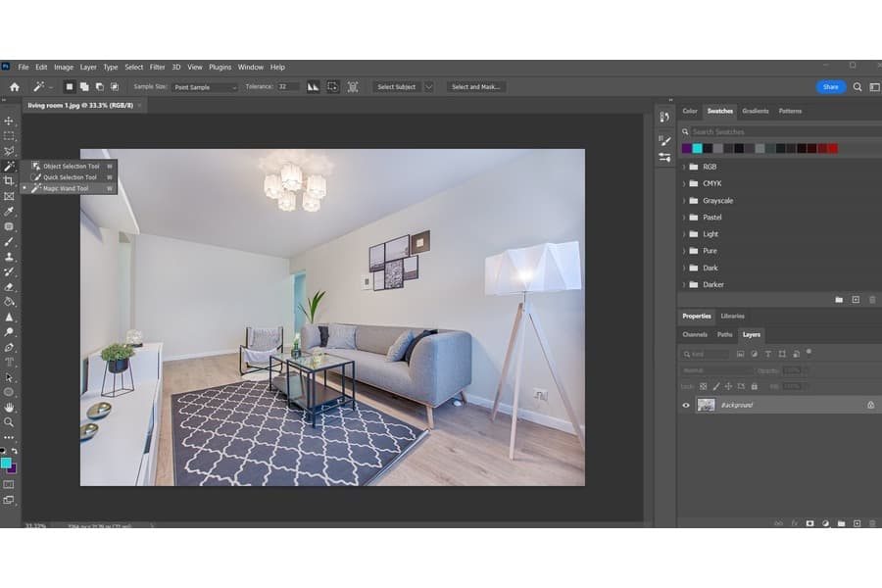Select the Paint Bucket tool
The width and height of the screenshot is (882, 588).
tap(9, 302)
